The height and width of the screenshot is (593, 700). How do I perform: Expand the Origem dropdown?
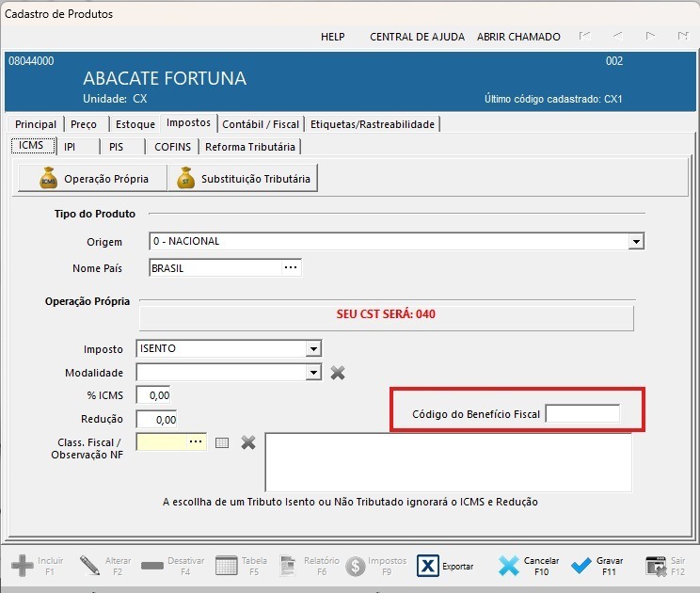pos(637,242)
